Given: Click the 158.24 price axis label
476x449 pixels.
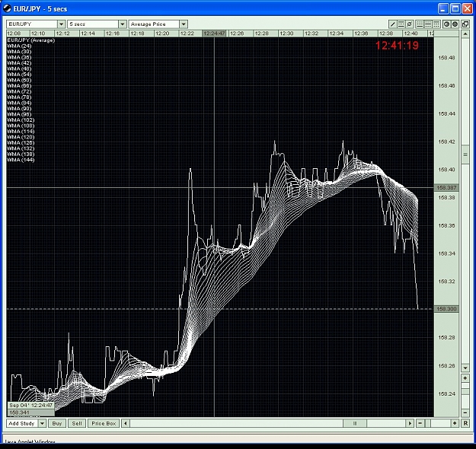Looking at the screenshot, I should point(446,393).
